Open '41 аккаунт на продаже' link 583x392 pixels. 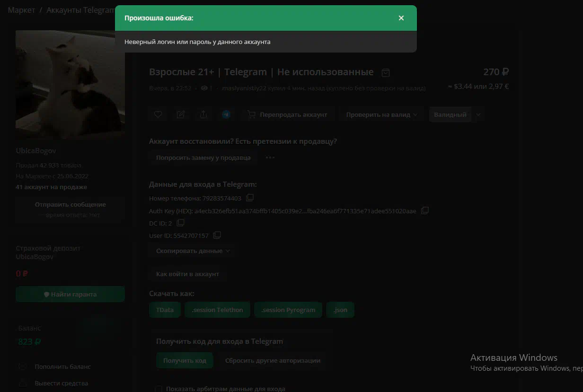tap(51, 187)
